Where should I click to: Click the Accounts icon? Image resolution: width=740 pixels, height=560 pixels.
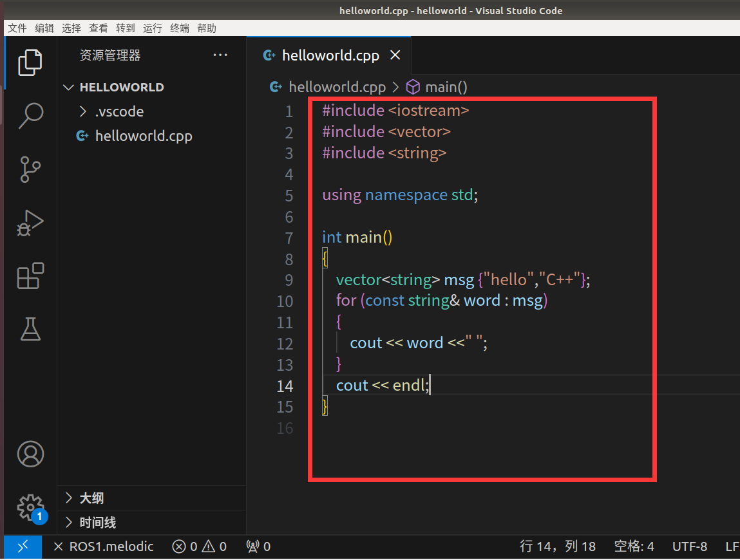[x=30, y=454]
